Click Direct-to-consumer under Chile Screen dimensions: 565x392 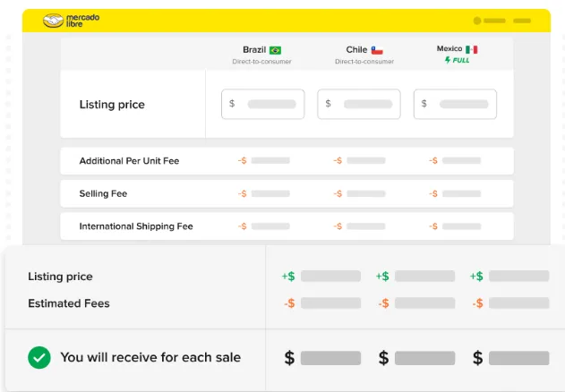(x=364, y=62)
